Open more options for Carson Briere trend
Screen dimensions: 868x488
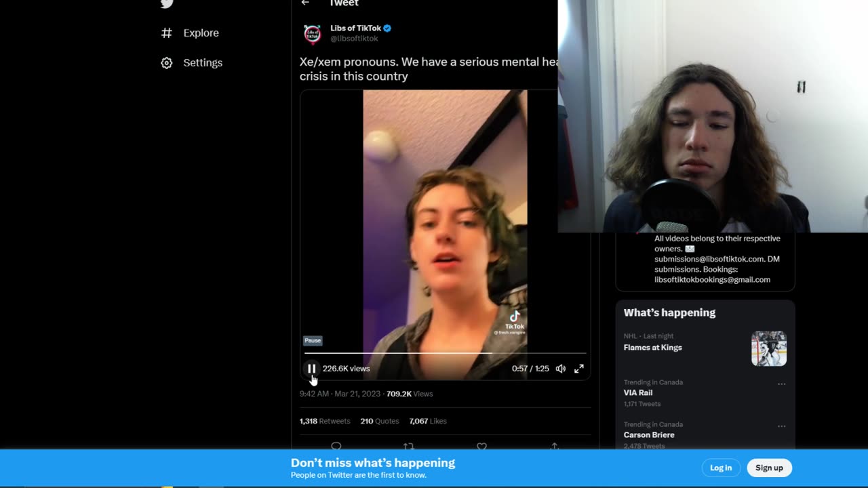point(781,426)
